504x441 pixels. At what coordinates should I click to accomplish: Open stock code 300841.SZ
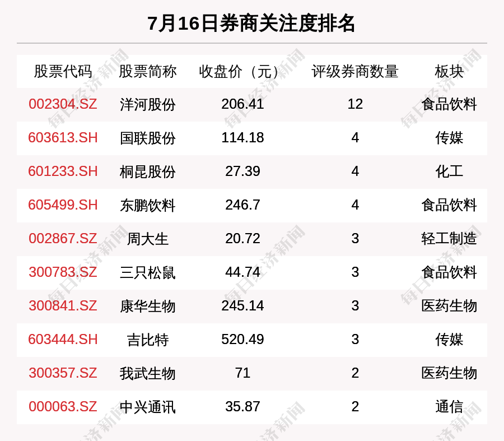(x=63, y=305)
